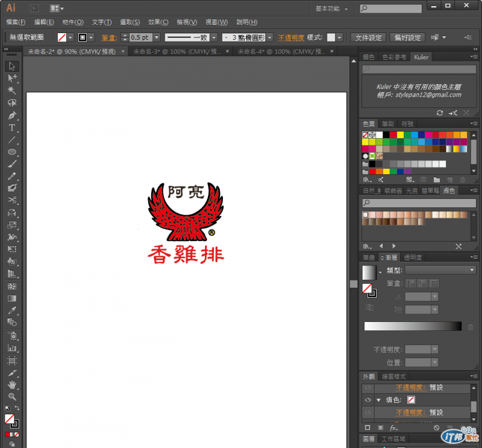Open the 效果(C) menu
Screen dimensions: 482x448
tap(158, 22)
